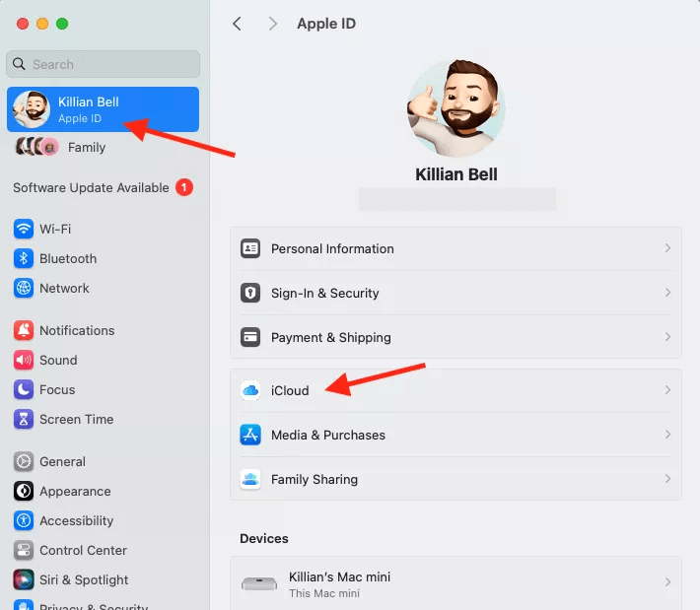Image resolution: width=700 pixels, height=610 pixels.
Task: Click the Payment & Shipping card icon
Action: (250, 337)
